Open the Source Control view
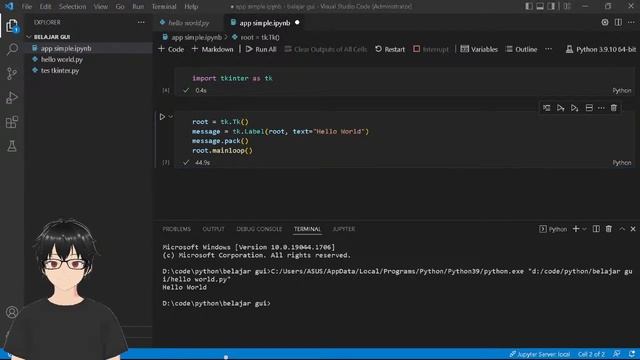Image resolution: width=640 pixels, height=360 pixels. point(12,73)
